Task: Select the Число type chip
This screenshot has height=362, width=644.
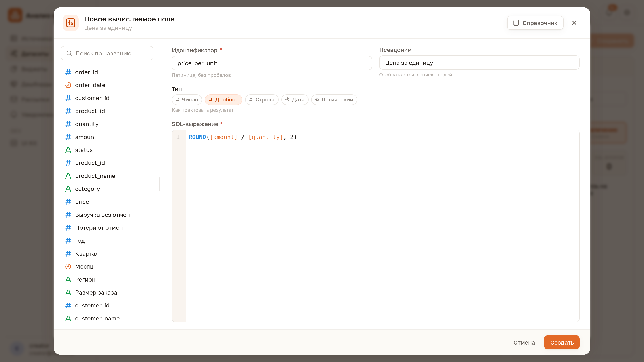Action: 187,100
